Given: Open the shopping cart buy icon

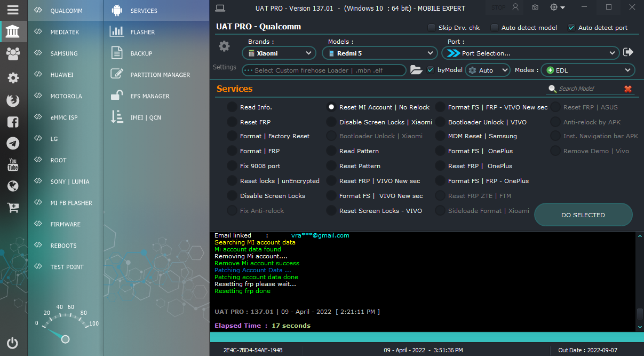Looking at the screenshot, I should tap(13, 207).
